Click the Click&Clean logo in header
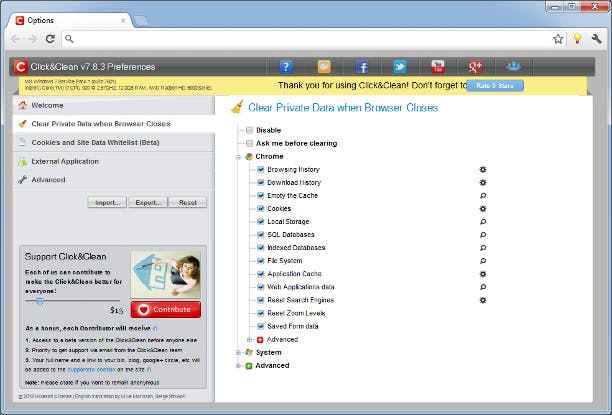 21,67
